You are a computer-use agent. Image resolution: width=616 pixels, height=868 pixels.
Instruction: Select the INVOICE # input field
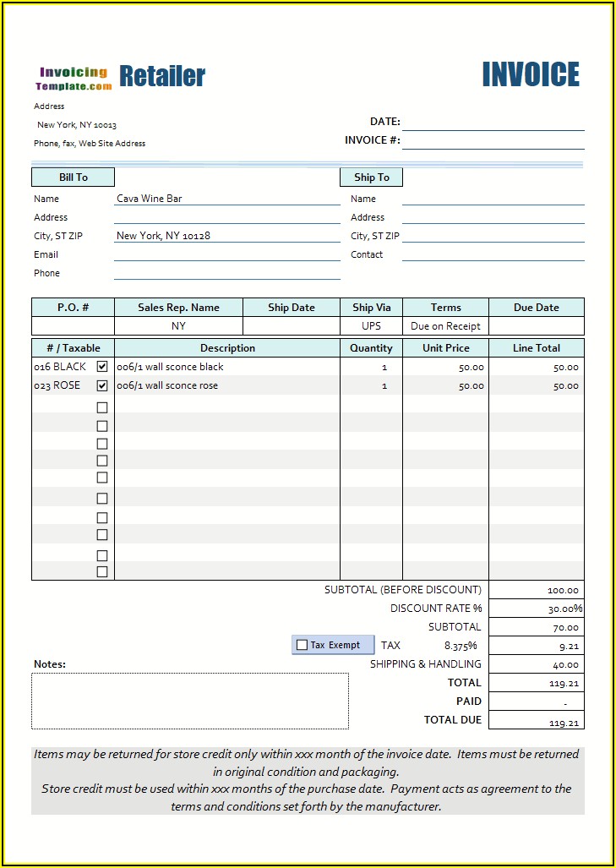pyautogui.click(x=493, y=140)
